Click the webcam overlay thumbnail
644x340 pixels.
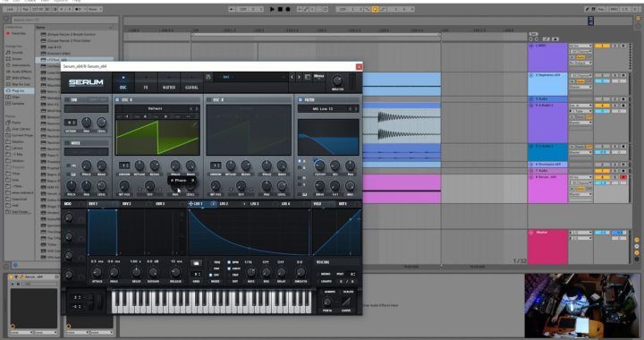581,305
